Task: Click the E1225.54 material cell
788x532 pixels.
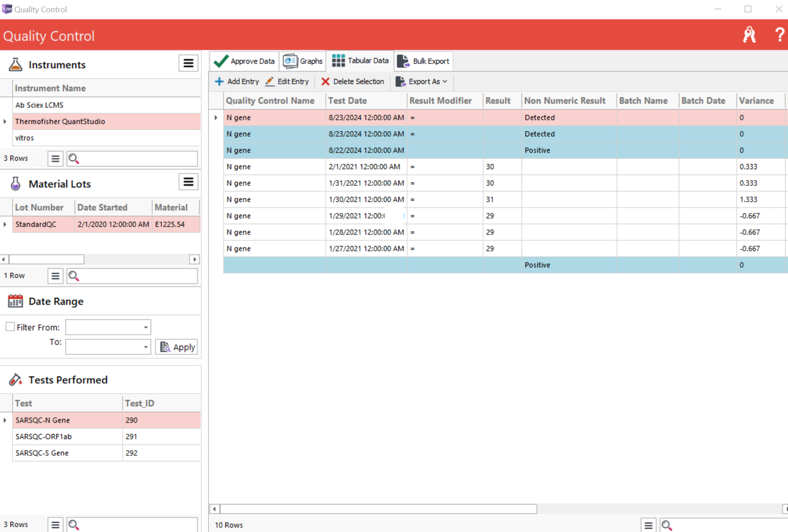Action: coord(176,225)
